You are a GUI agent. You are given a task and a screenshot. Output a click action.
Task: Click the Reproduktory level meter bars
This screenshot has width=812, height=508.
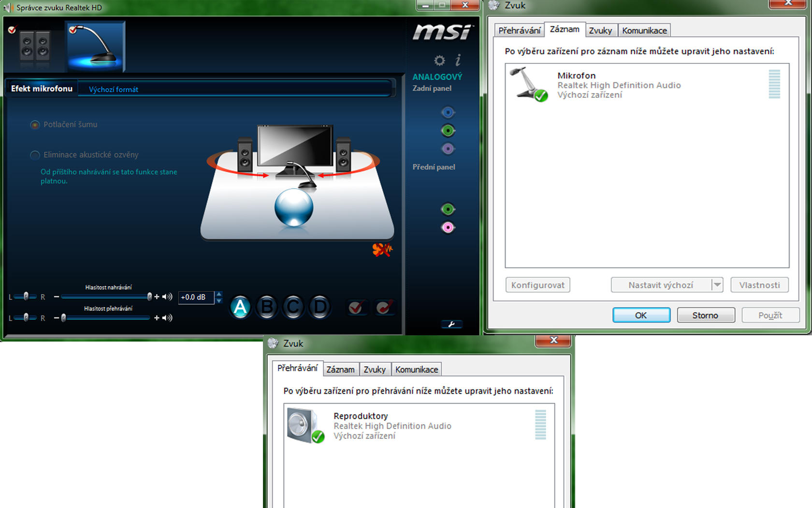[x=541, y=425]
